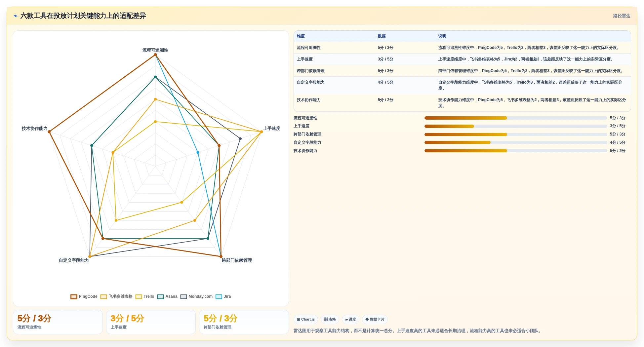Click the 表格 tag chip

coord(330,319)
